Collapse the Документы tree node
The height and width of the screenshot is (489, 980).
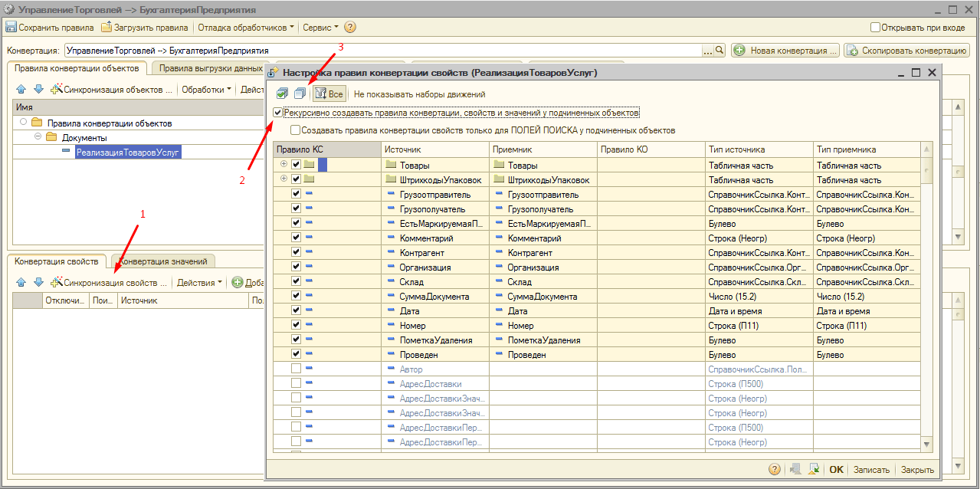[x=38, y=137]
